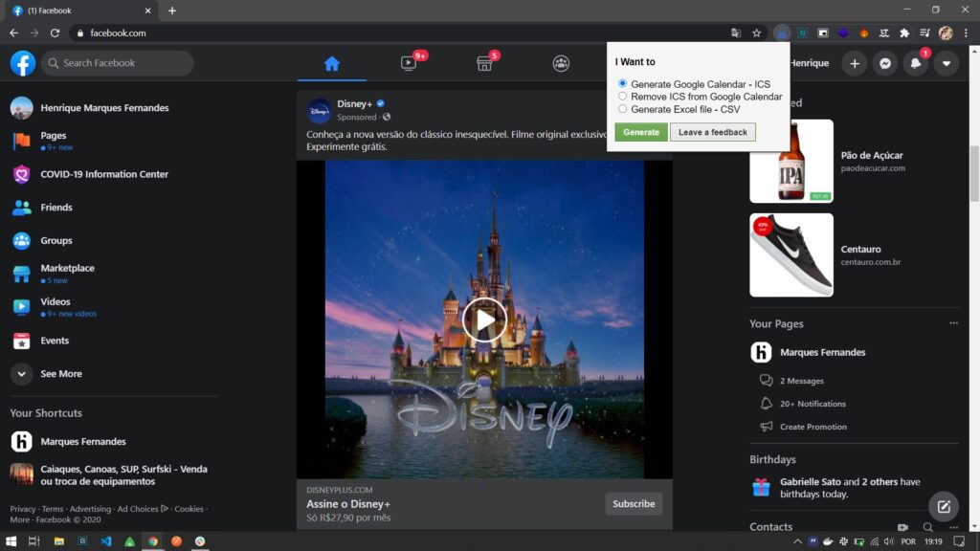Click the Disney+ profile avatar
The image size is (980, 551).
319,111
